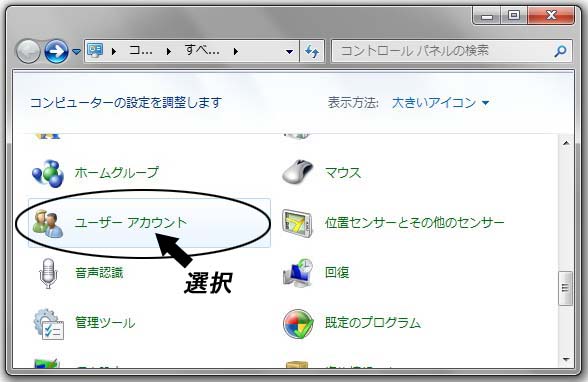Image resolution: width=588 pixels, height=382 pixels.
Task: Click the search magnifier icon
Action: point(560,51)
